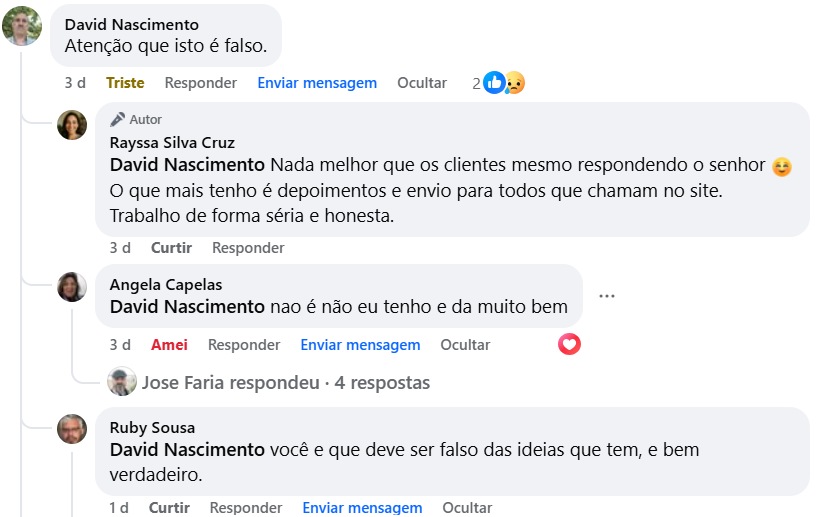Image resolution: width=827 pixels, height=517 pixels.
Task: Hide David Nascimento's comment with Ocultar
Action: [x=422, y=83]
